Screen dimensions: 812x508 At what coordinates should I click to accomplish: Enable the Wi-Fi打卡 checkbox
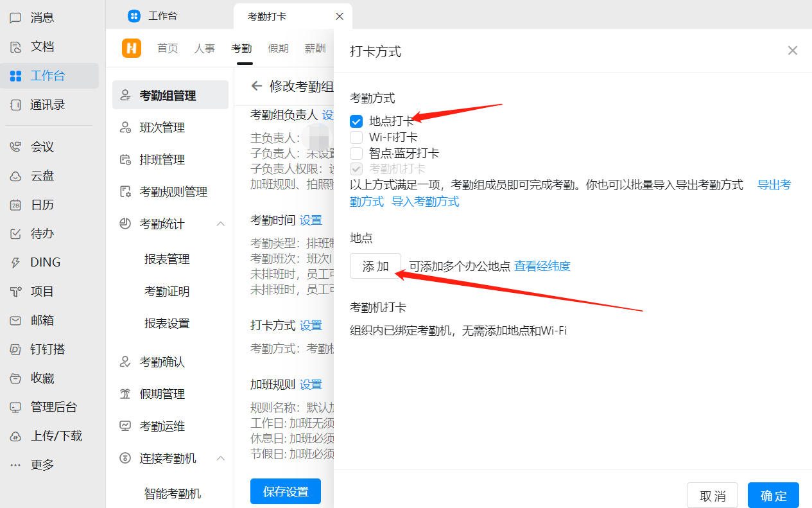point(356,137)
